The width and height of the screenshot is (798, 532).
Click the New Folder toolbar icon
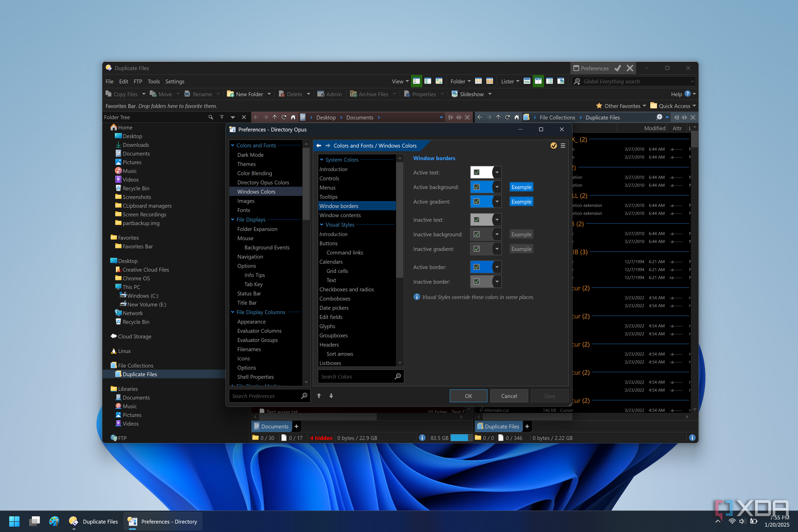(x=230, y=94)
